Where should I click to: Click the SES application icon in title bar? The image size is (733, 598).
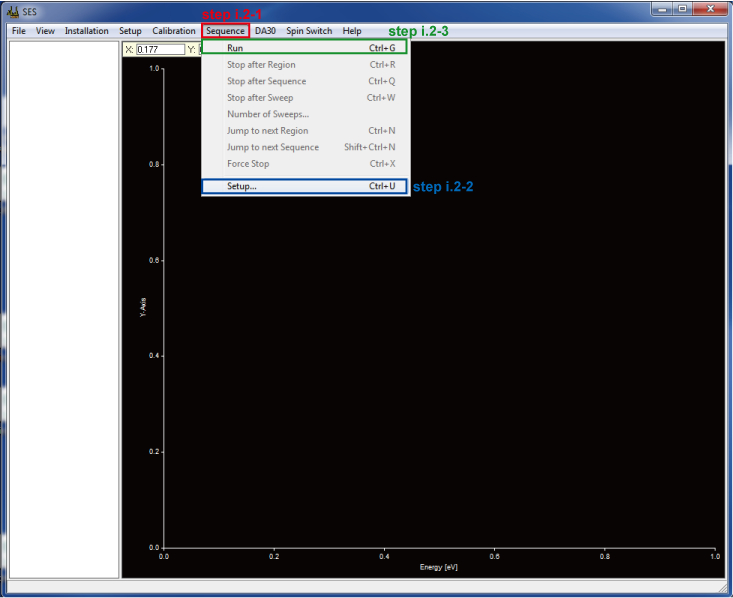[13, 11]
